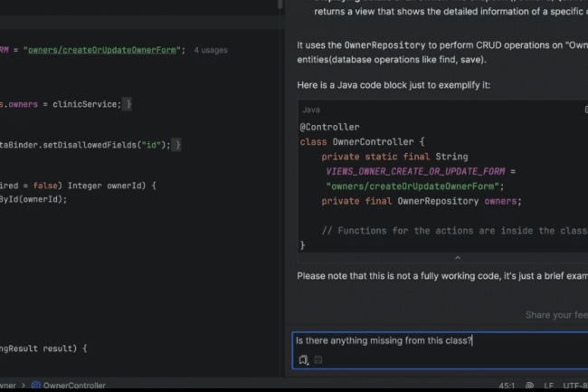Click 'clinicService' in the editor
The height and width of the screenshot is (392, 588).
85,104
